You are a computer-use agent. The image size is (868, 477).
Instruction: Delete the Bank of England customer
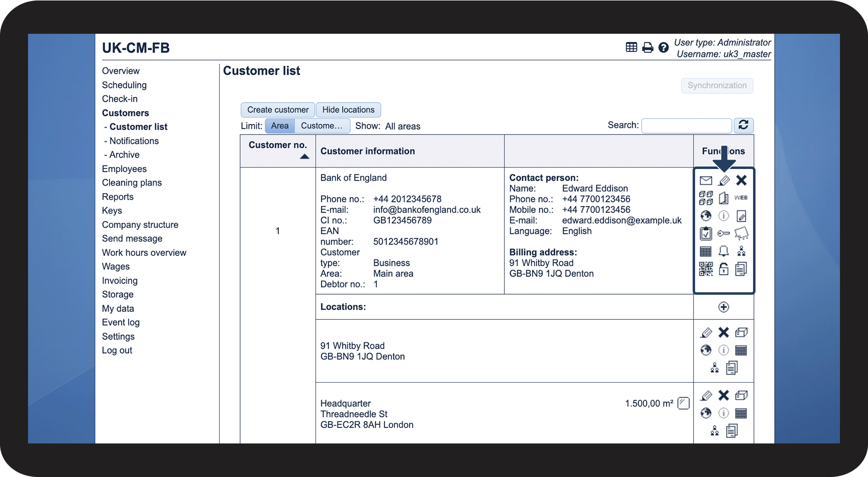[741, 180]
